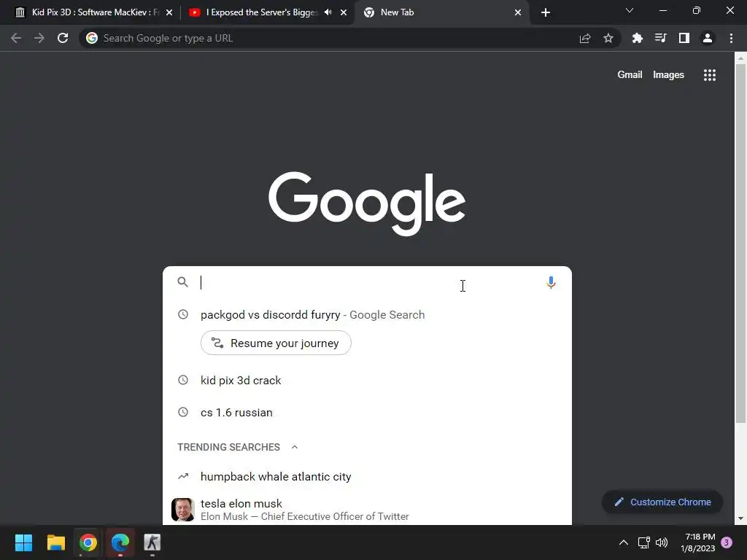Mute the YouTube tab speaker icon
Viewport: 747px width, 560px height.
(x=328, y=12)
